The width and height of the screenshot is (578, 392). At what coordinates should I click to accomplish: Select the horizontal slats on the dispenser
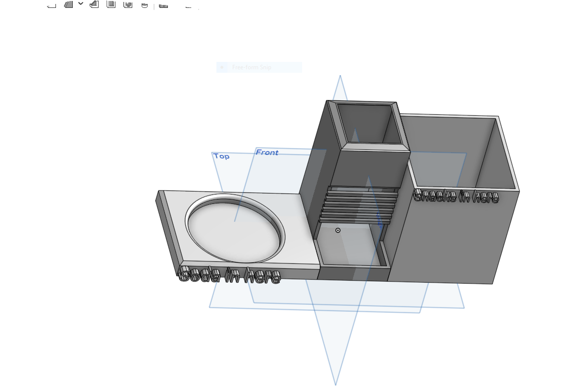359,205
